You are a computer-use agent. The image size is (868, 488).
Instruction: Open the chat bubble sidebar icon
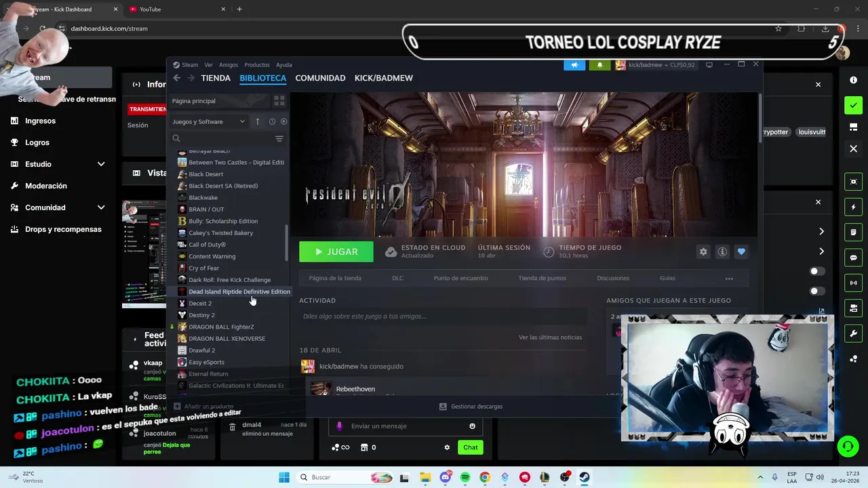(x=854, y=258)
